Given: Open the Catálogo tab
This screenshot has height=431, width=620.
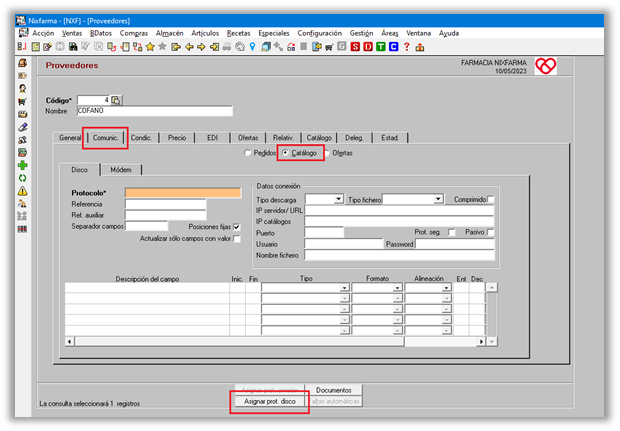Looking at the screenshot, I should pos(319,138).
